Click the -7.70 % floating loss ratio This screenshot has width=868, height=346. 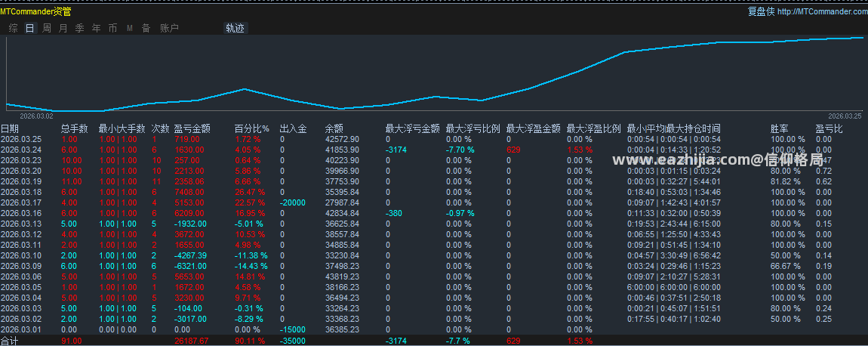460,150
